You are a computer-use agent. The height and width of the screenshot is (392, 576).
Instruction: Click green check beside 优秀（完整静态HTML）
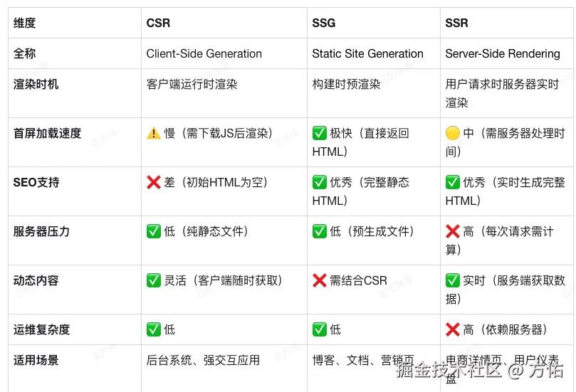[x=320, y=182]
